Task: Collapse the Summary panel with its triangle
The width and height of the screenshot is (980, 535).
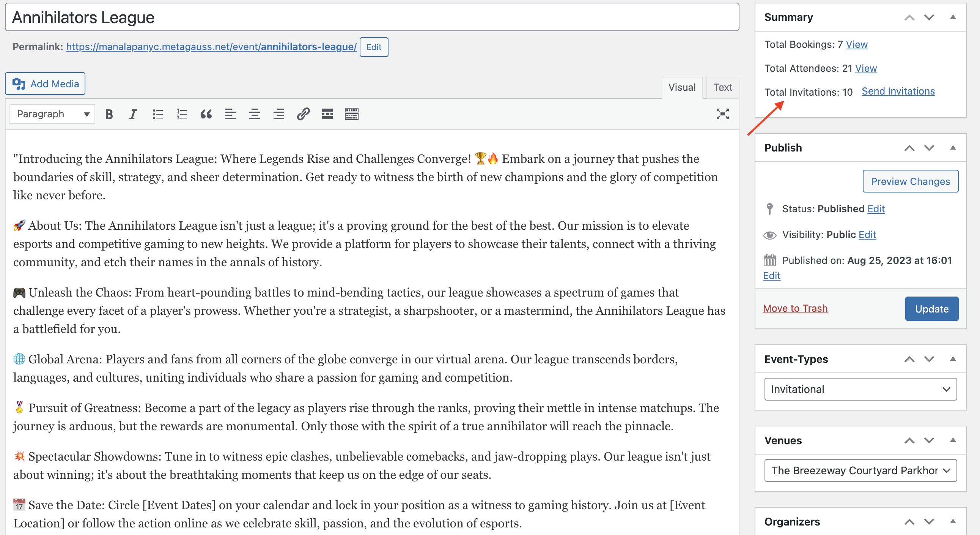Action: (x=953, y=17)
